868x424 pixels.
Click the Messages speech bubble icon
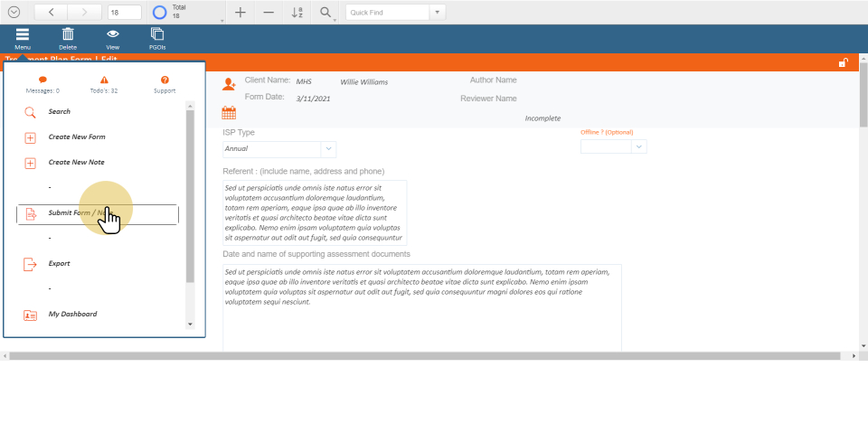pyautogui.click(x=42, y=80)
